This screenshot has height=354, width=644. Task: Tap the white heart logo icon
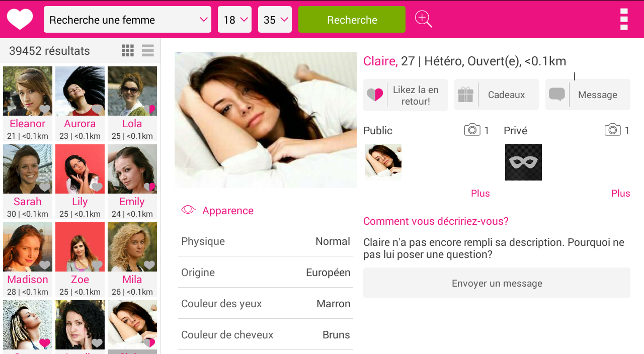[20, 20]
